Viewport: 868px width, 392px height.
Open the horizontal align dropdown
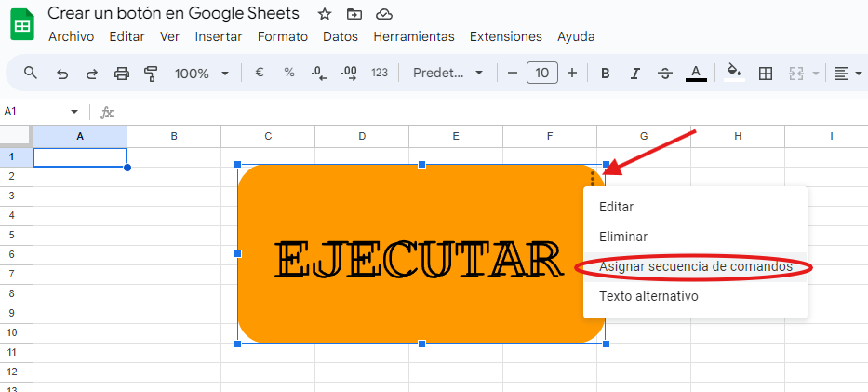point(848,73)
